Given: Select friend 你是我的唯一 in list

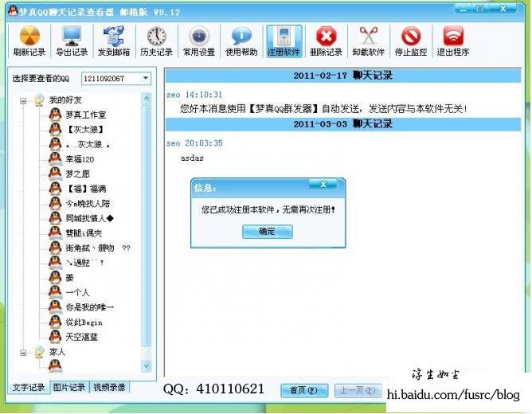Looking at the screenshot, I should pos(90,307).
